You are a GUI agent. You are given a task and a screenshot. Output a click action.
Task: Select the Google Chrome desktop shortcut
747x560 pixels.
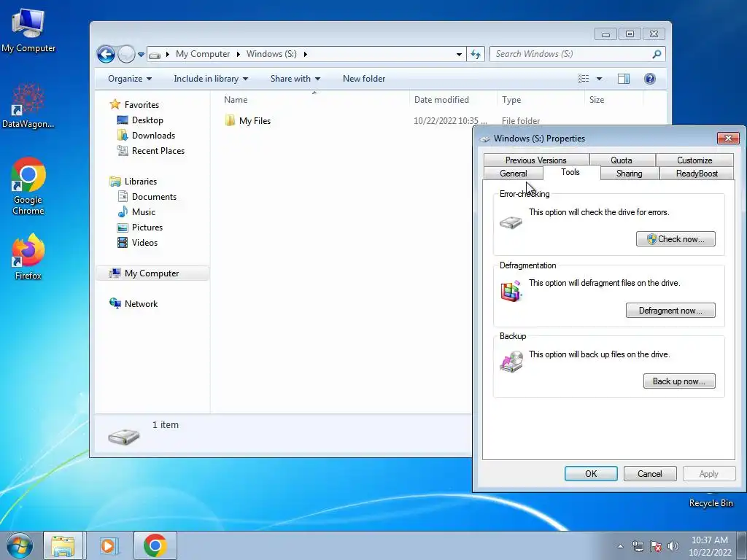pyautogui.click(x=28, y=186)
